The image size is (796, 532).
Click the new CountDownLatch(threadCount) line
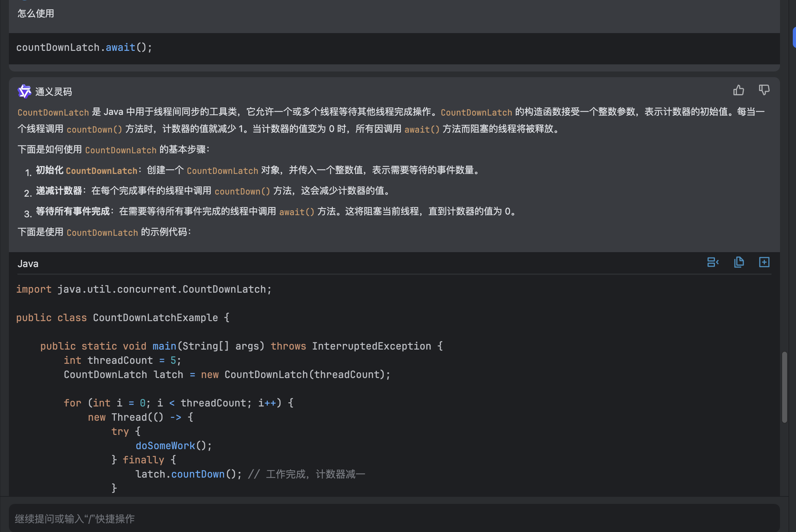pyautogui.click(x=227, y=374)
